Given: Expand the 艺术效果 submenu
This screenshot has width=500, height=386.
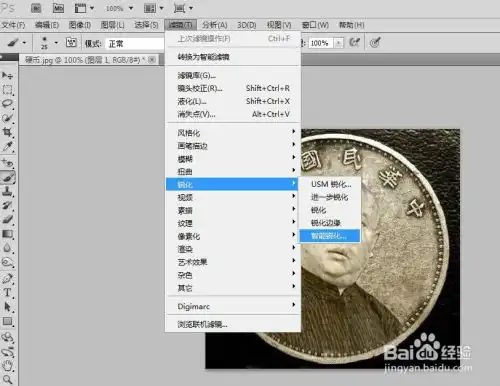Looking at the screenshot, I should coord(232,262).
